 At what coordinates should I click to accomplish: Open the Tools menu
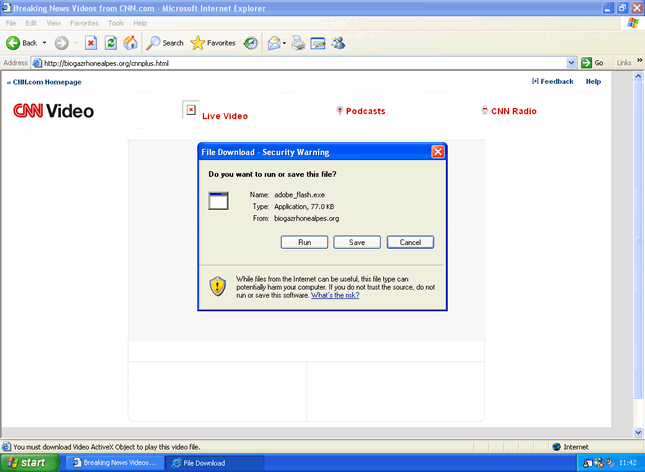[116, 23]
